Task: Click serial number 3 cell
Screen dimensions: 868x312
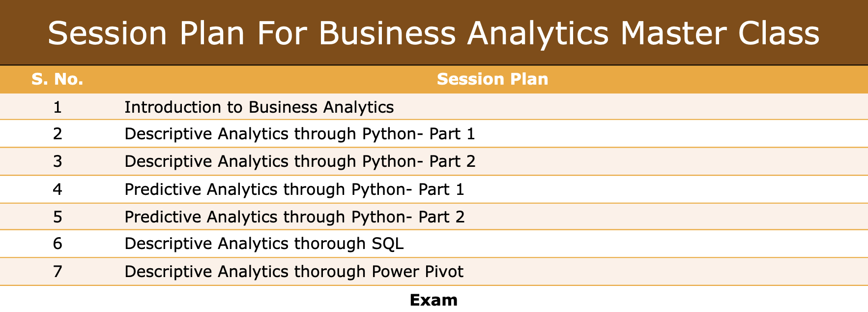Action: (x=58, y=161)
